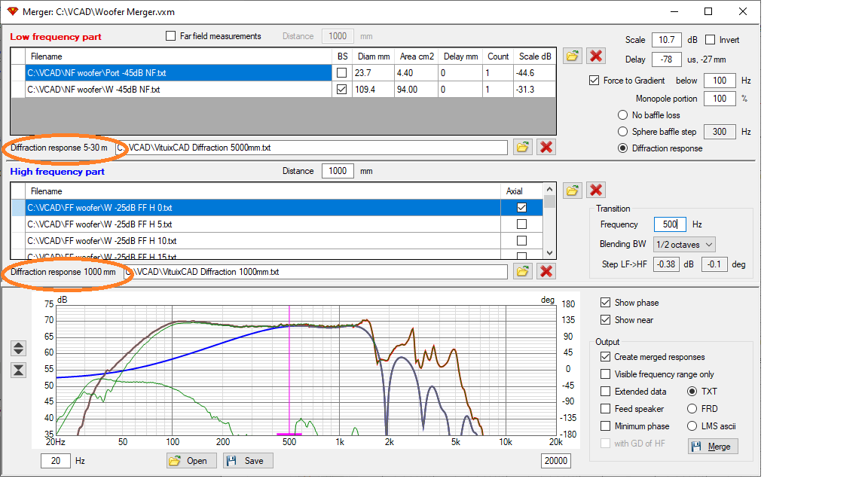Screen dimensions: 868x488
Task: Edit Force to Gradient below Hz field
Action: coord(720,81)
